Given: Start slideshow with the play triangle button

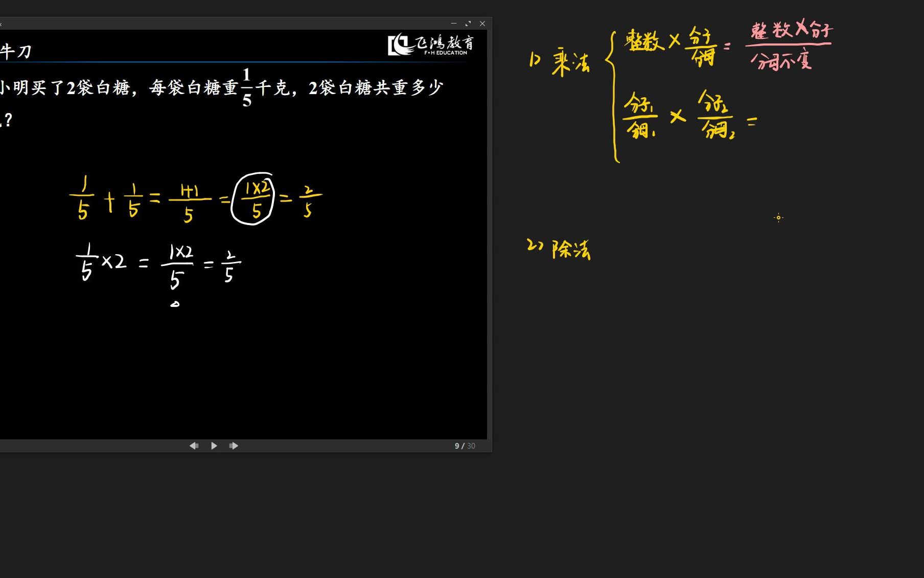Looking at the screenshot, I should tap(214, 446).
